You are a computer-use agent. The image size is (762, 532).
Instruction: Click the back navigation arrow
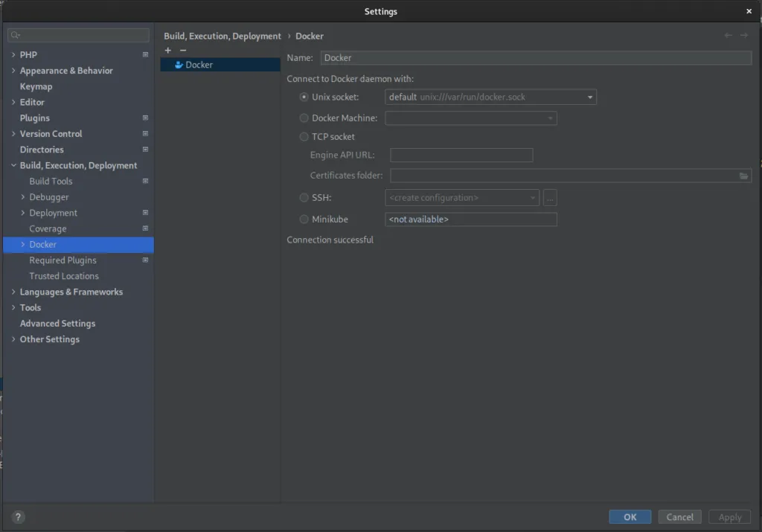(x=727, y=35)
